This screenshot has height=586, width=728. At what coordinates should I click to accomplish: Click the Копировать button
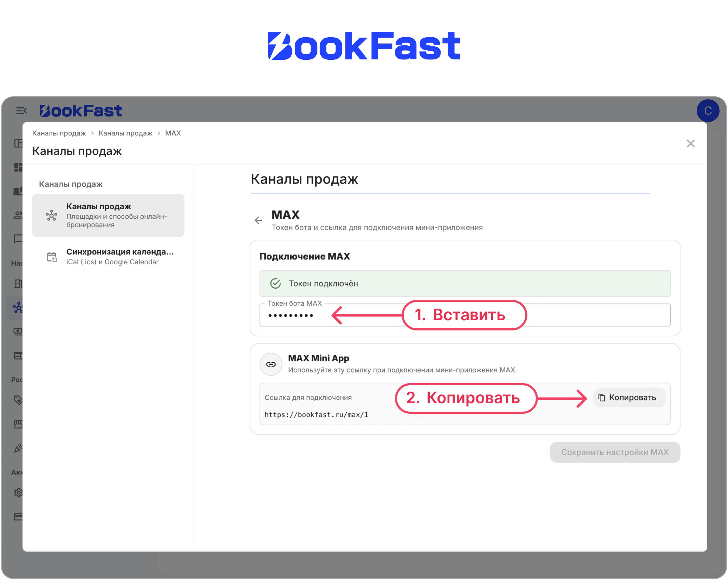point(629,398)
